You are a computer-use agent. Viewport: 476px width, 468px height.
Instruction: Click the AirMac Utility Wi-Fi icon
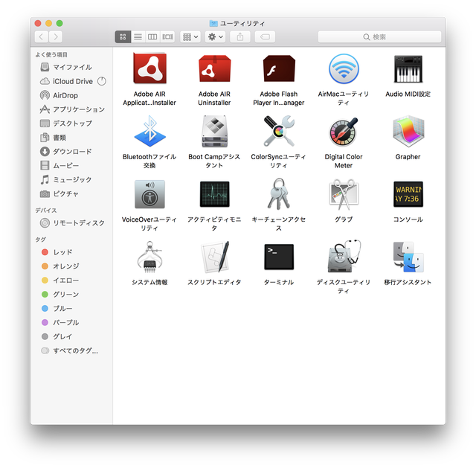(344, 68)
